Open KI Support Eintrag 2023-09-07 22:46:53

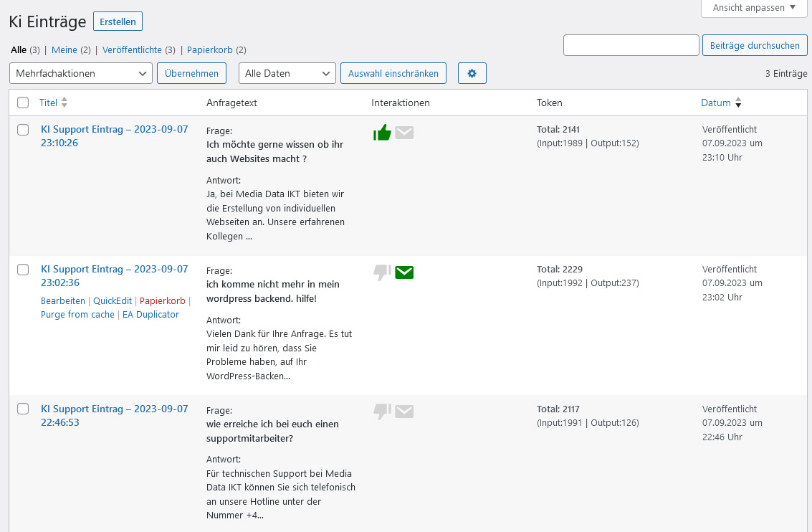coord(115,415)
